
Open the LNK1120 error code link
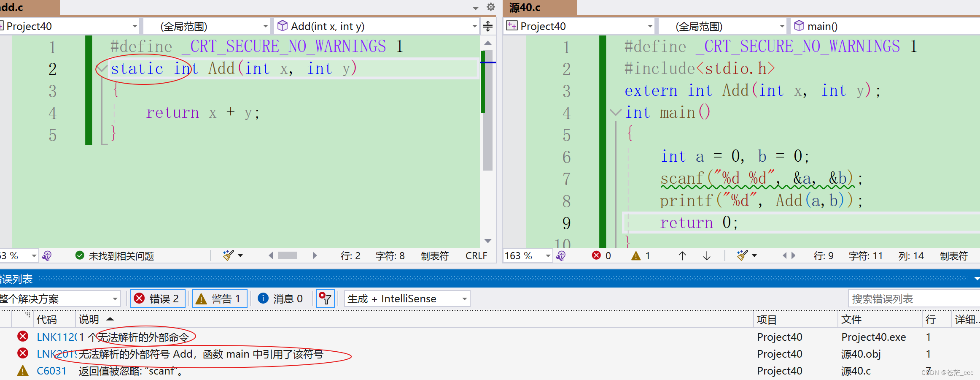tap(57, 337)
